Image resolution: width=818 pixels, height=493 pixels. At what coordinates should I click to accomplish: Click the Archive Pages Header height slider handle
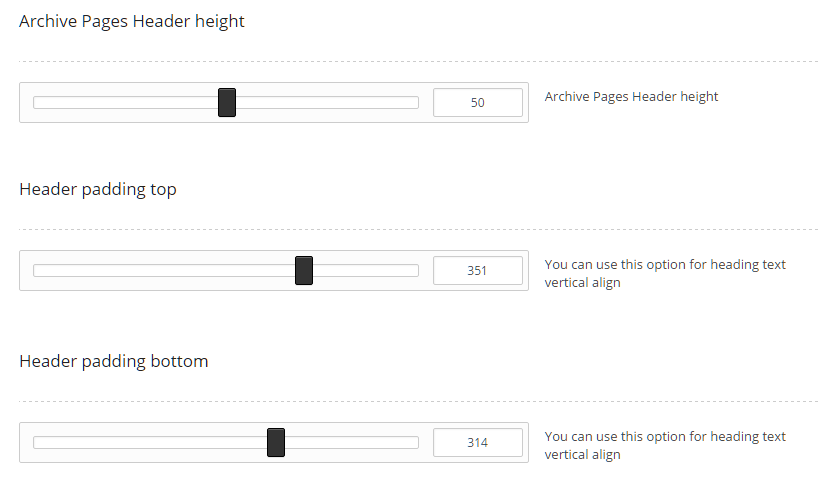tap(227, 102)
